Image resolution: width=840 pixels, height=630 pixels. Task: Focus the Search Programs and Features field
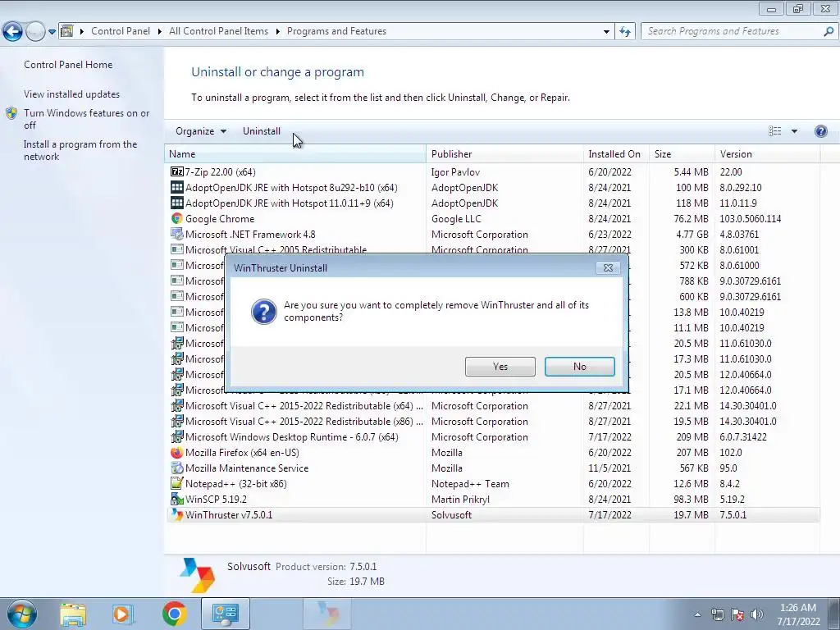click(x=733, y=32)
